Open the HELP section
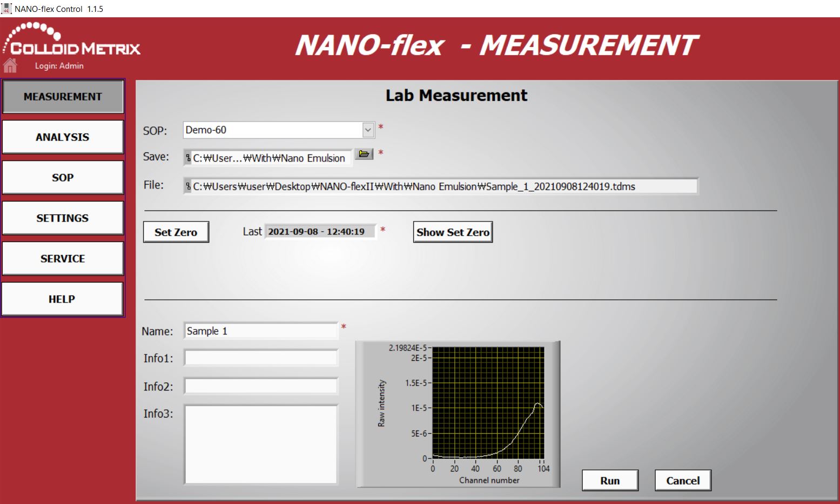 point(63,299)
